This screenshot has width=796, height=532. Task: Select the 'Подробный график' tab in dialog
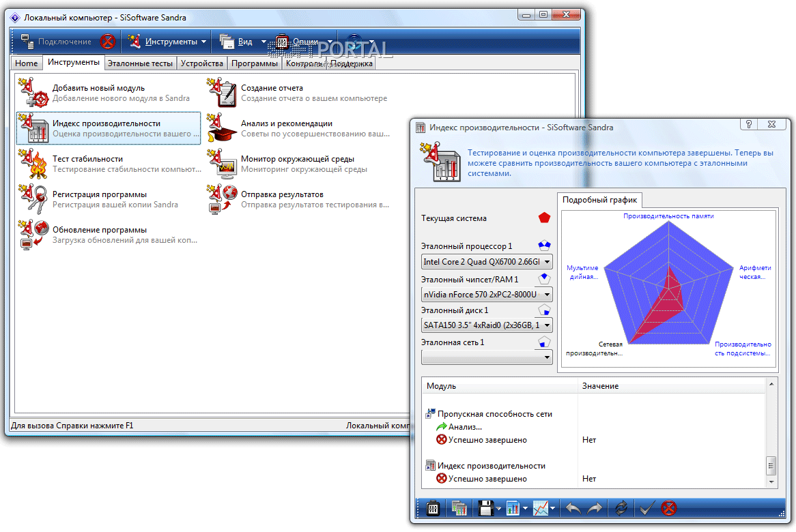coord(599,200)
